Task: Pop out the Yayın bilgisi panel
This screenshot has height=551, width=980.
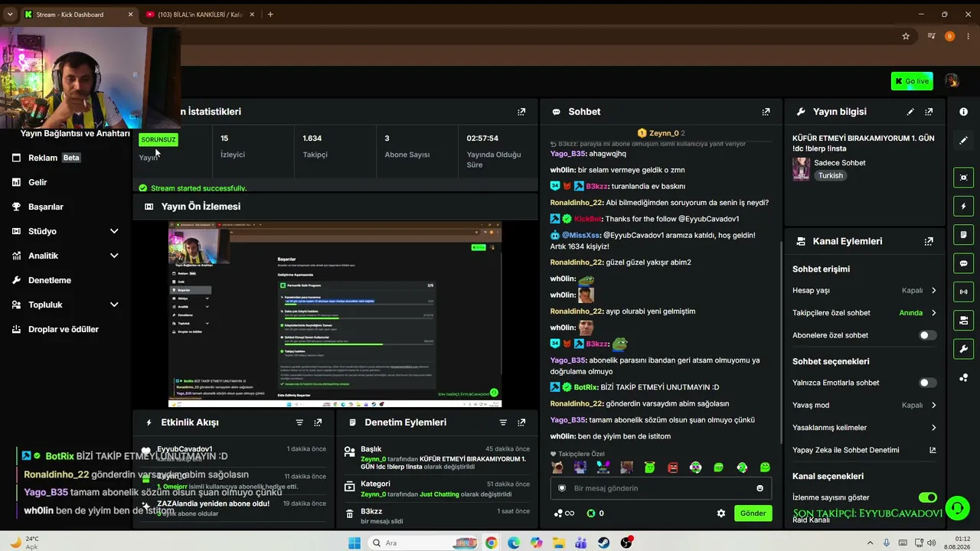Action: tap(929, 112)
